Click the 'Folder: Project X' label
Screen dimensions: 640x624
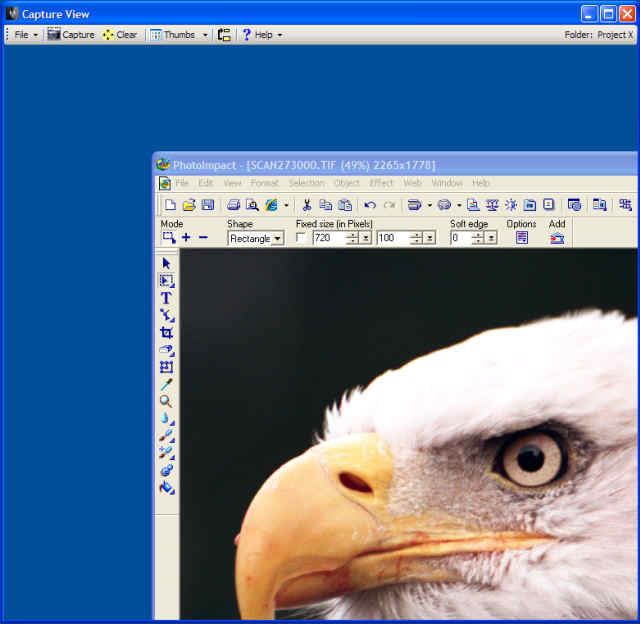pyautogui.click(x=598, y=35)
